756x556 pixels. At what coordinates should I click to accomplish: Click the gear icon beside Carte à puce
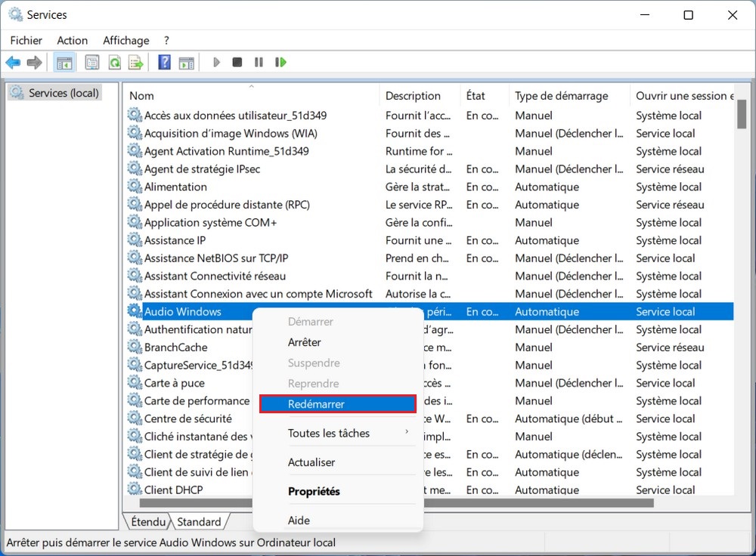tap(135, 382)
